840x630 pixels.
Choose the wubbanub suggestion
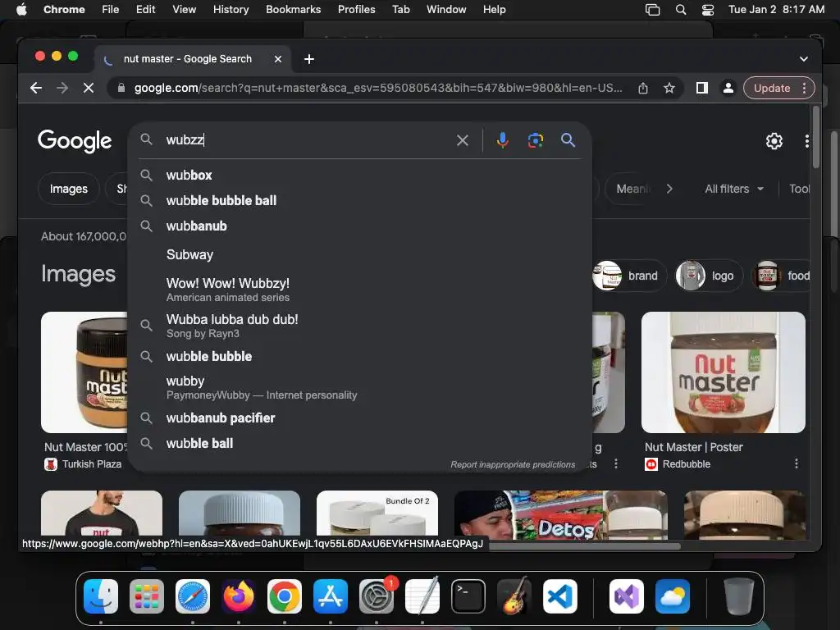point(360,226)
